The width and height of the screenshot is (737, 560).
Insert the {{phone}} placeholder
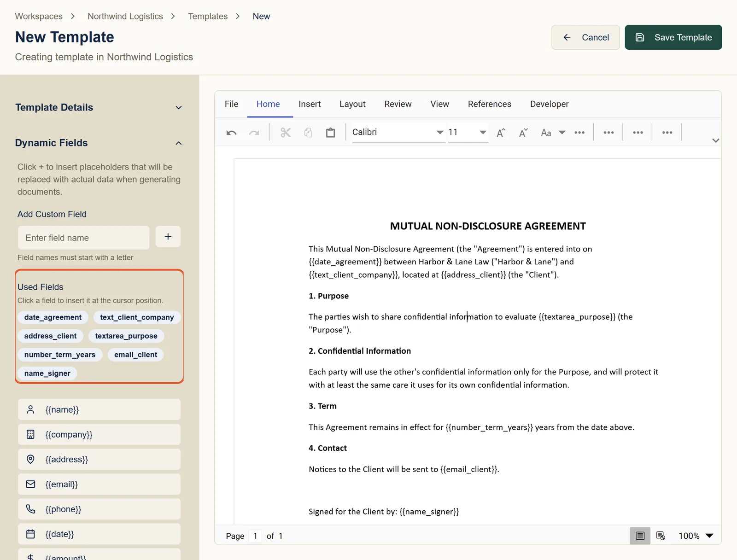99,509
